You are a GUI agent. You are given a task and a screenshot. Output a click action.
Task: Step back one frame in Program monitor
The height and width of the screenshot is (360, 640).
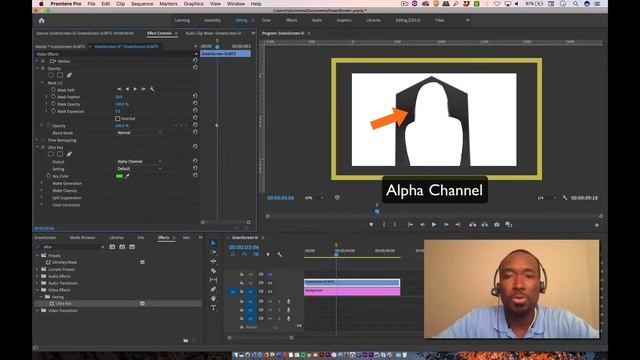pyautogui.click(x=422, y=224)
